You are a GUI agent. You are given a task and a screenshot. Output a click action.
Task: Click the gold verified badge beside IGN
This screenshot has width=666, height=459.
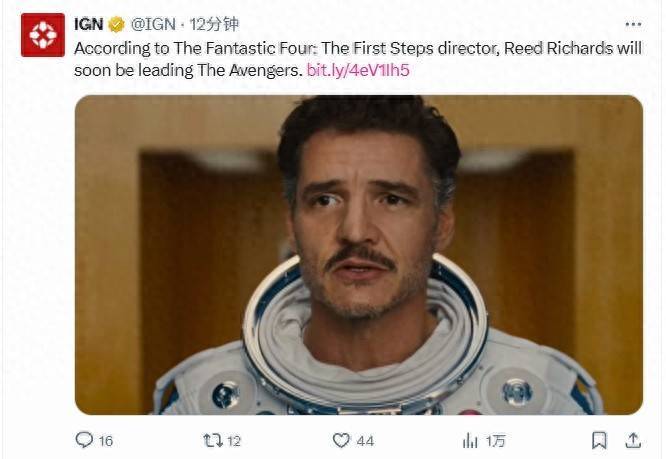tap(117, 25)
